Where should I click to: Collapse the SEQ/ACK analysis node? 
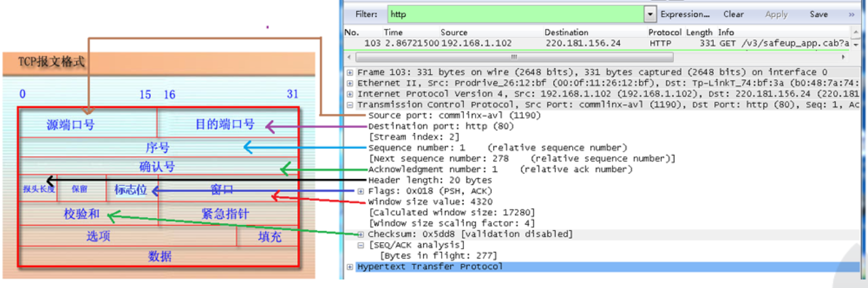tap(361, 245)
